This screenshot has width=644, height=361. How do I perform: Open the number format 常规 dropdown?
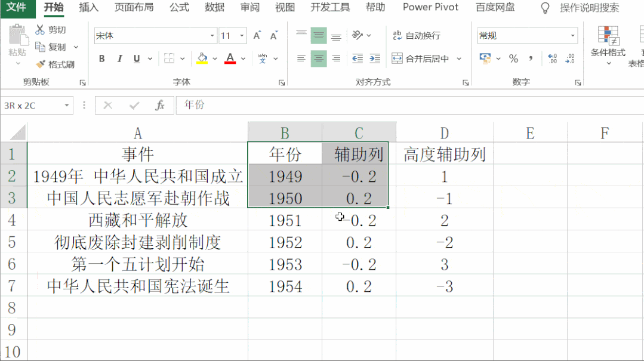572,36
